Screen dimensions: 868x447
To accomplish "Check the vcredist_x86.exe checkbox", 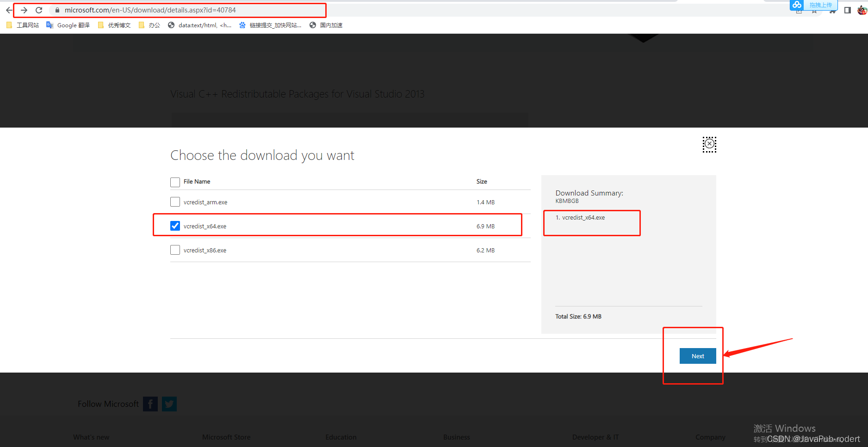I will point(175,250).
